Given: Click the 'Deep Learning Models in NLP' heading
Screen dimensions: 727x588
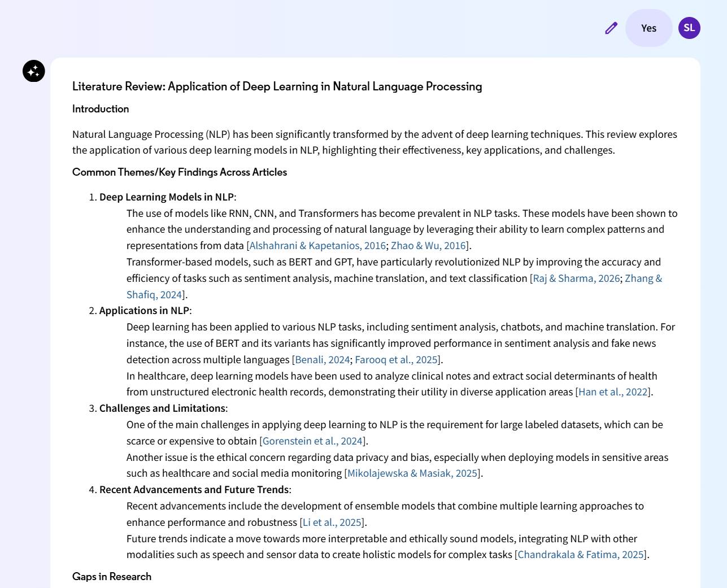Looking at the screenshot, I should (x=167, y=197).
